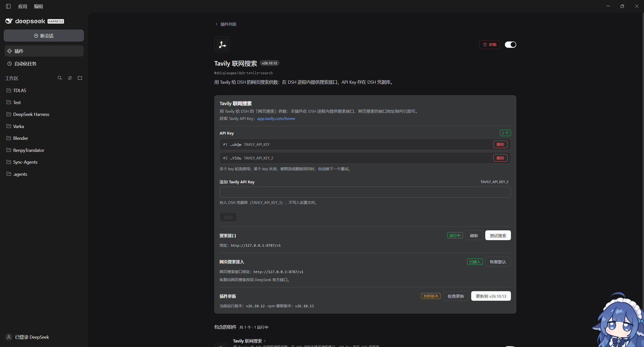Disable the Tavily plugin toggle switch
Screen dimensions: 644x347
coord(510,45)
